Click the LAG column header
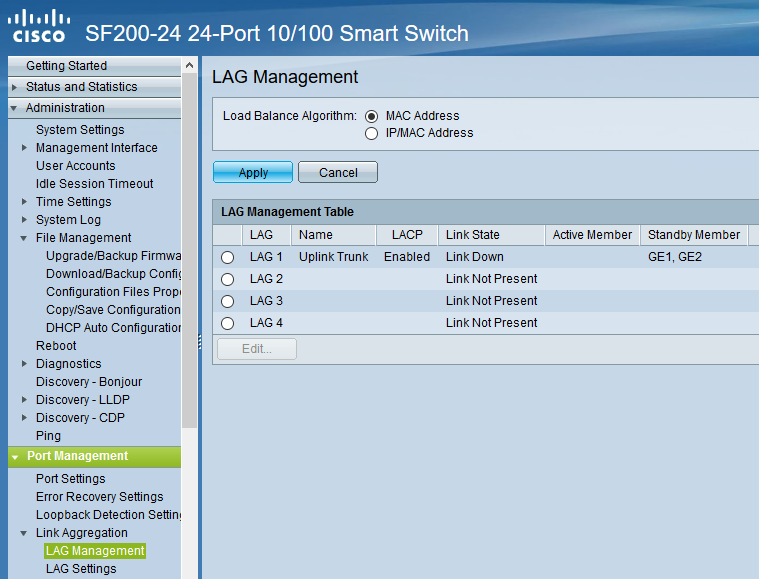The height and width of the screenshot is (579, 759). point(266,235)
